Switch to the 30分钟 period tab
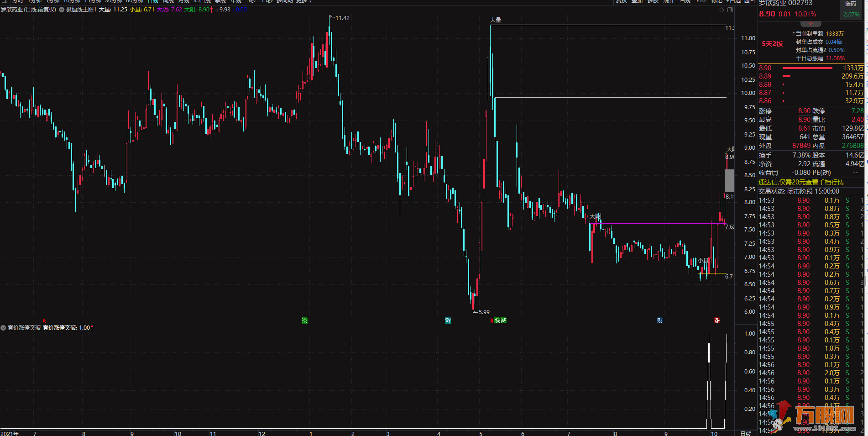 pos(114,1)
